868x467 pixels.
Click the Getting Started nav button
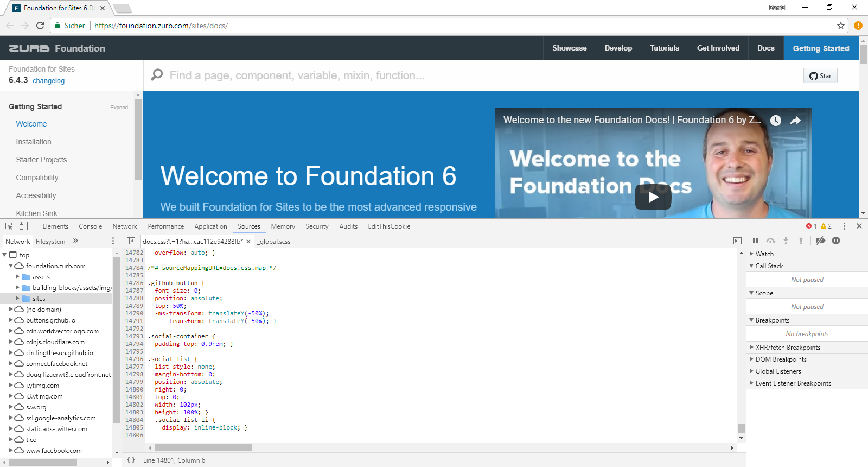821,48
